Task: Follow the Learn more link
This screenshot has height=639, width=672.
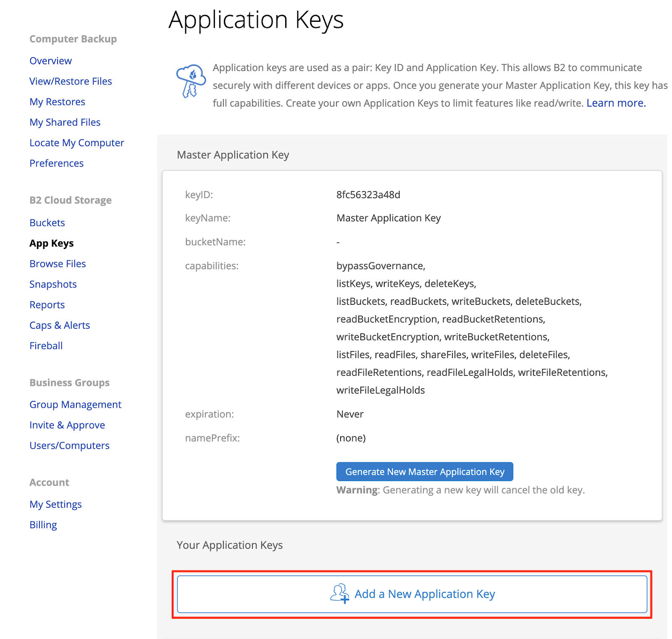Action: point(616,103)
